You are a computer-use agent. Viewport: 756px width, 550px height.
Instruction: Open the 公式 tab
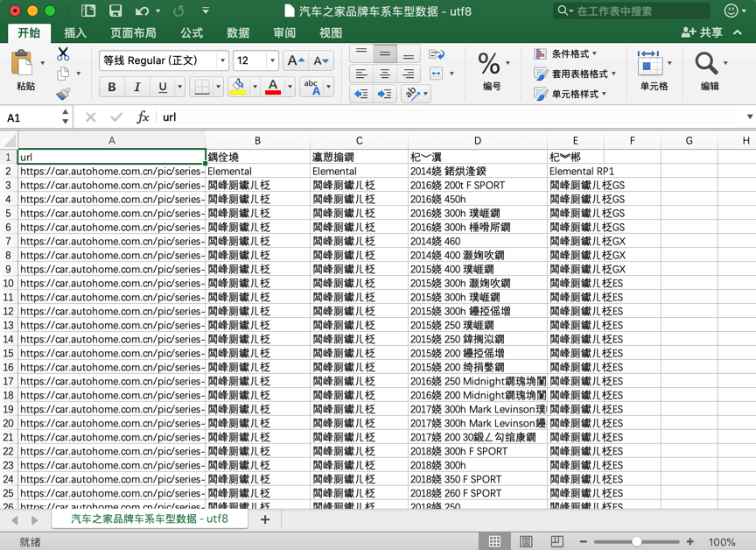point(192,32)
